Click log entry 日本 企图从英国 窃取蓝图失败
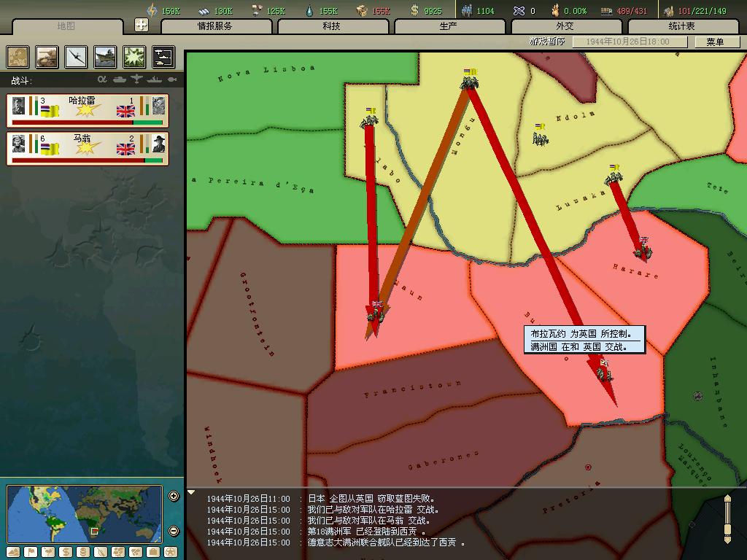Screen dimensions: 747x560 (x=371, y=499)
